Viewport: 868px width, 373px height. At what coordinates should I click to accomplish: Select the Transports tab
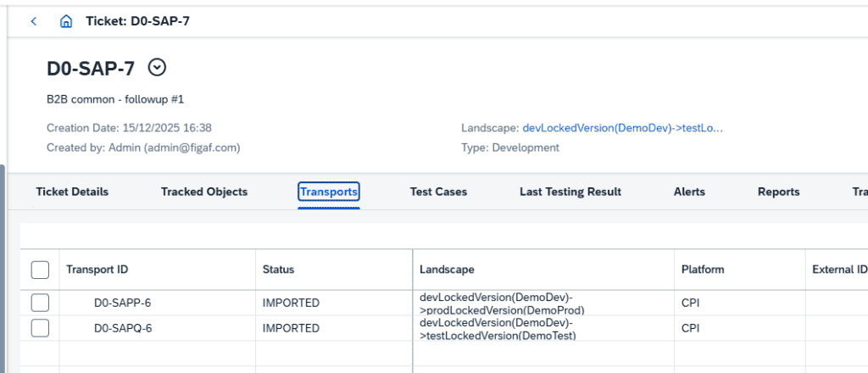click(x=329, y=192)
